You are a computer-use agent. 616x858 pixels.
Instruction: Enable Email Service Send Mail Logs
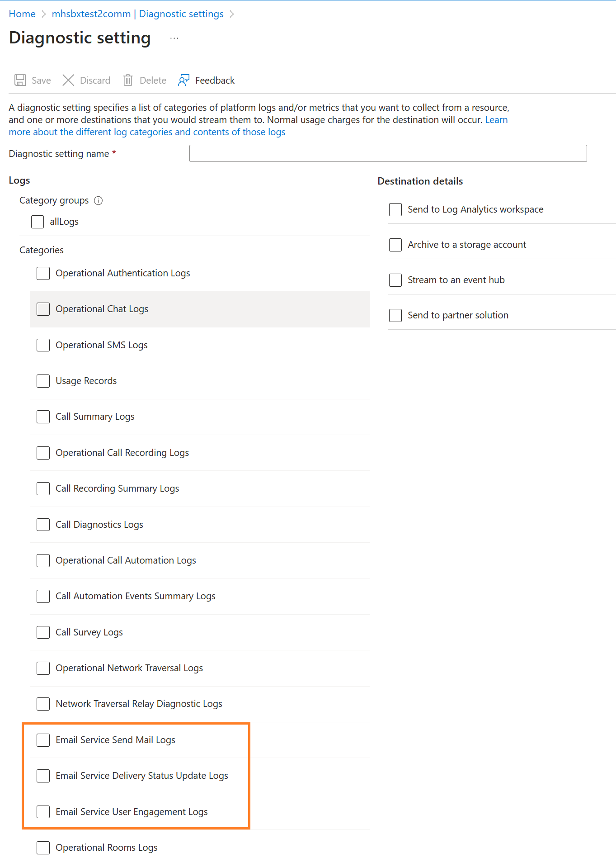point(43,740)
